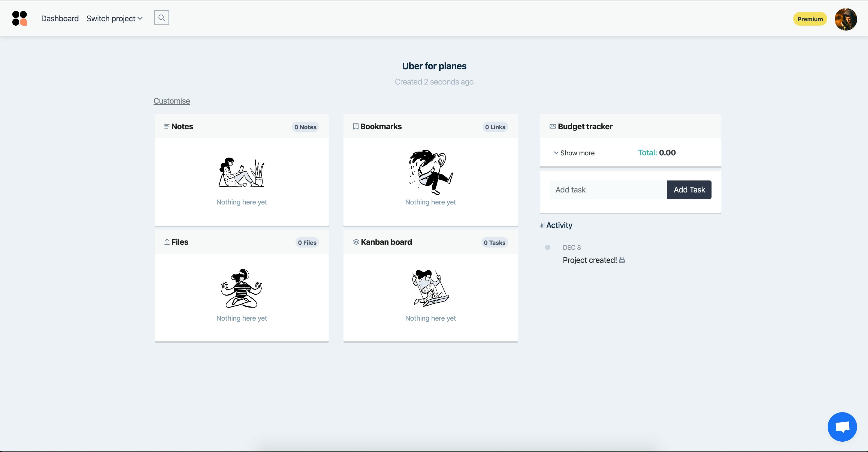Screen dimensions: 868x452
Task: Open the Customise link
Action: point(171,101)
